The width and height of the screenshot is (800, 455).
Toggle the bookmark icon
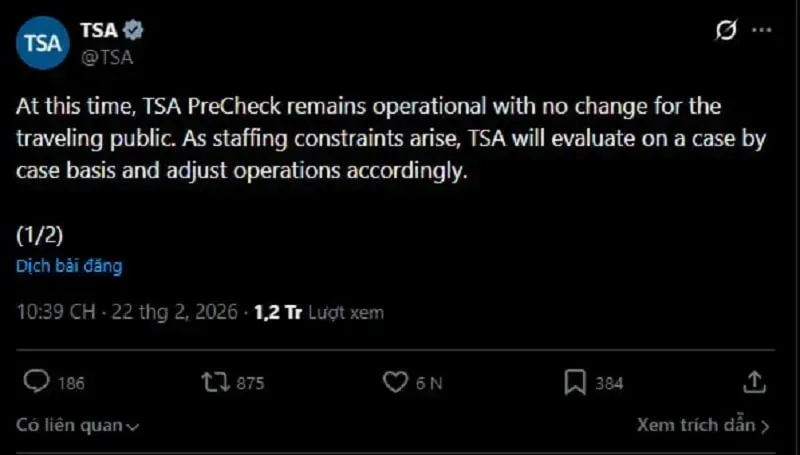575,382
